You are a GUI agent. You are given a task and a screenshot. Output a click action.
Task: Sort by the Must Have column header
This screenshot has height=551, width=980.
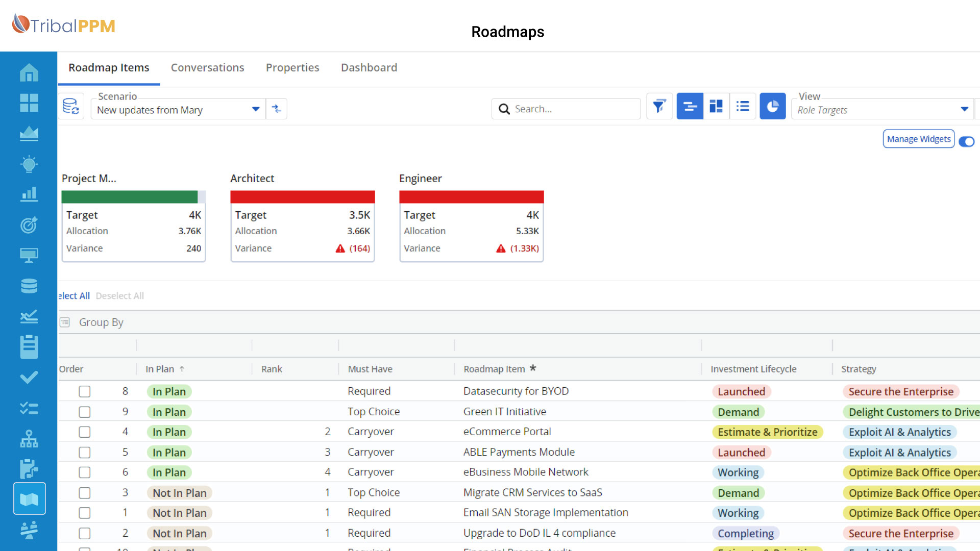370,369
